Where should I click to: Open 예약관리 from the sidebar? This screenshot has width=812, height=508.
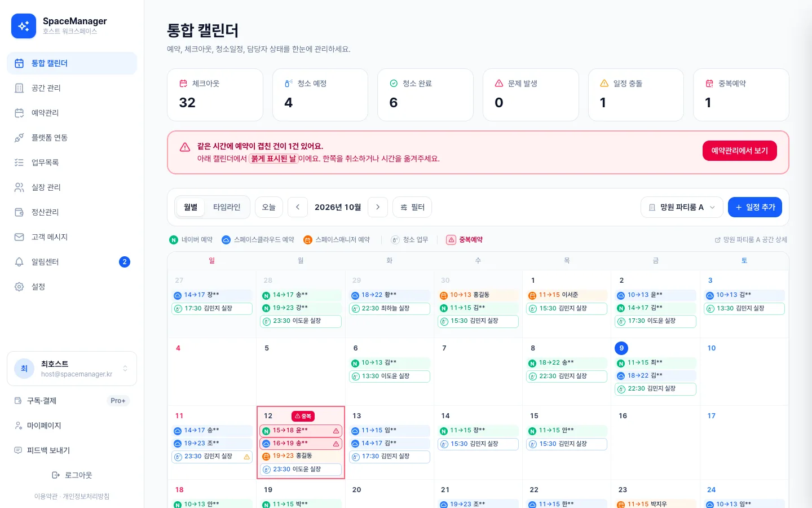72,113
